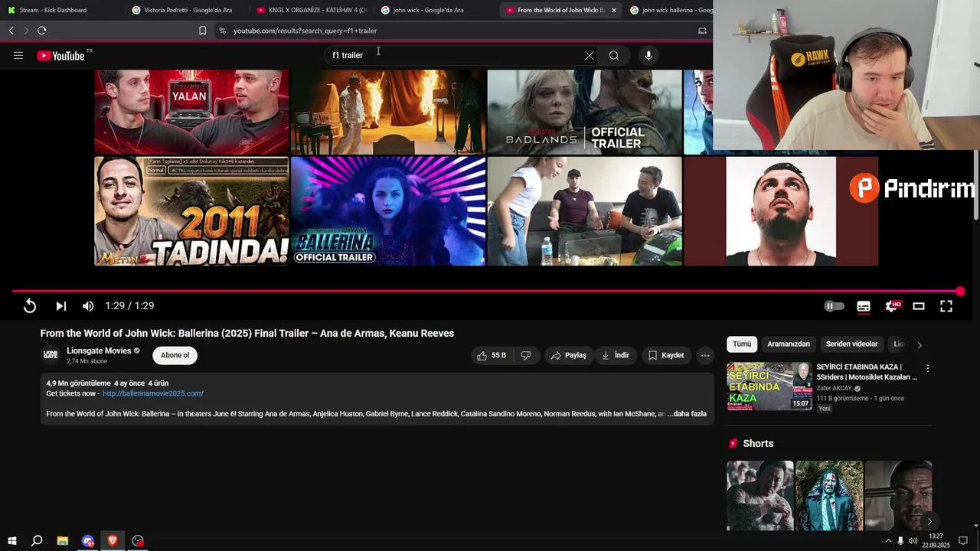Open Windows taskbar search

pos(37,541)
